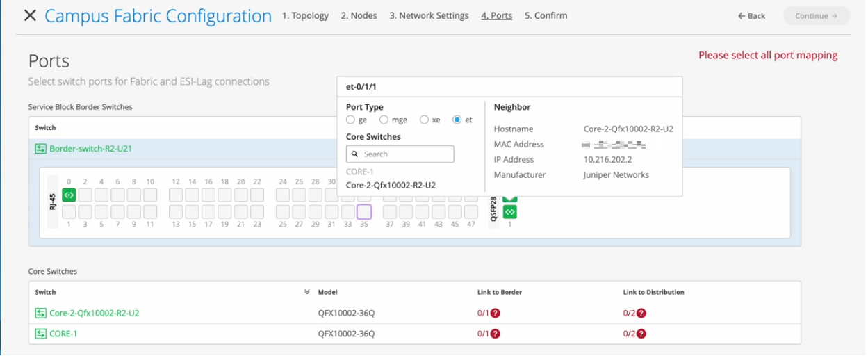Go to the 1. Topology step
Screen dimensions: 868x358
(305, 16)
